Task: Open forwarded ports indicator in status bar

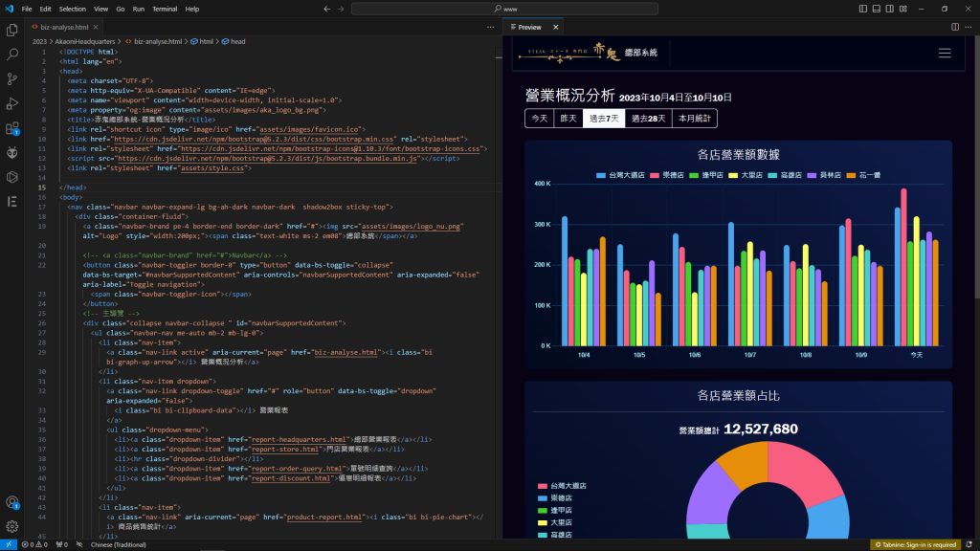Action: 62,544
